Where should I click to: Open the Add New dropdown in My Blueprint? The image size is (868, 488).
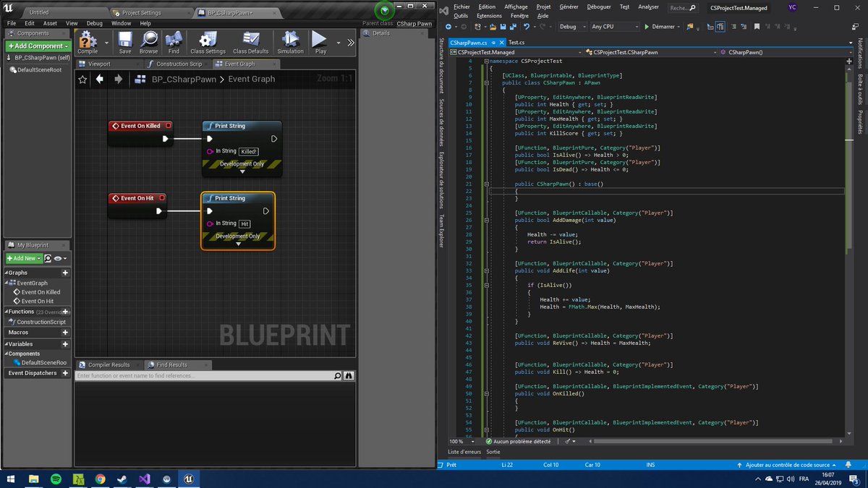point(22,258)
